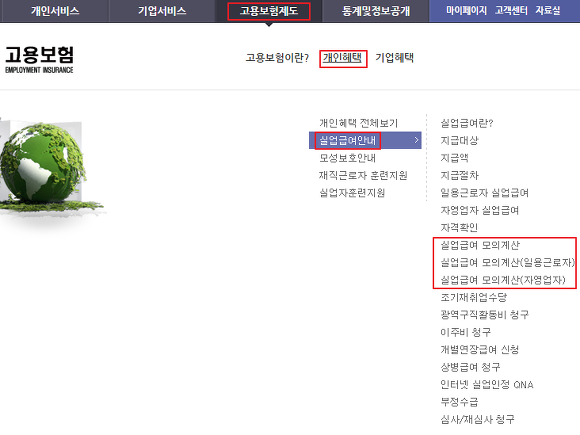580x435 pixels.
Task: Open 재직근로자 훈련지원 menu item
Action: [363, 175]
